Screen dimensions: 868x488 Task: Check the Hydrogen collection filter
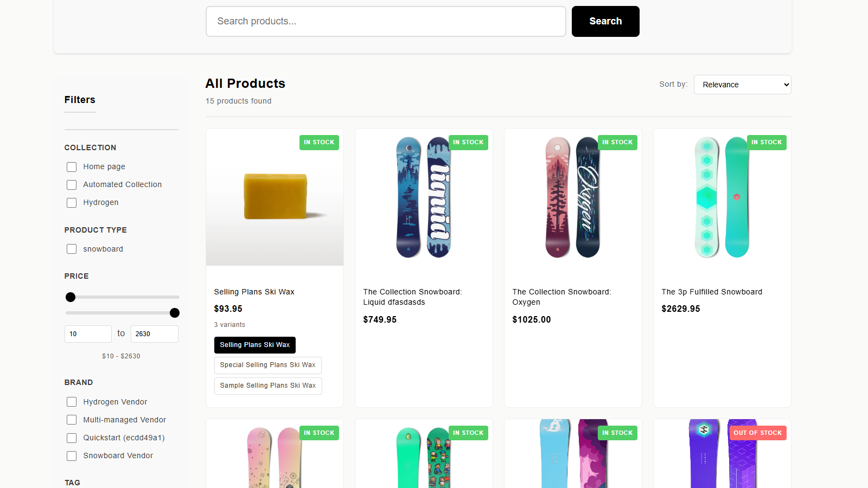(71, 202)
